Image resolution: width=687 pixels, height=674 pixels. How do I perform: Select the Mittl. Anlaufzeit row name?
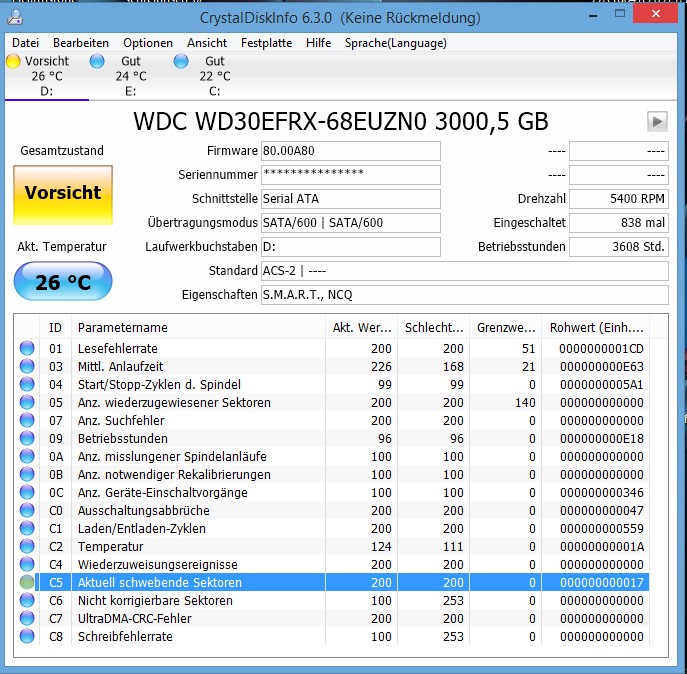(120, 366)
